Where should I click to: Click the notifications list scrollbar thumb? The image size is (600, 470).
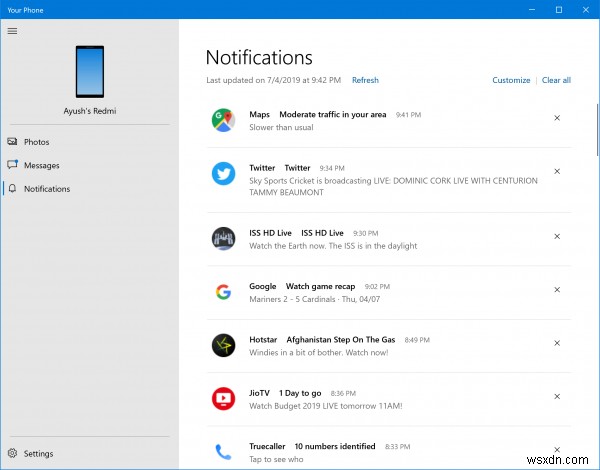(x=598, y=129)
